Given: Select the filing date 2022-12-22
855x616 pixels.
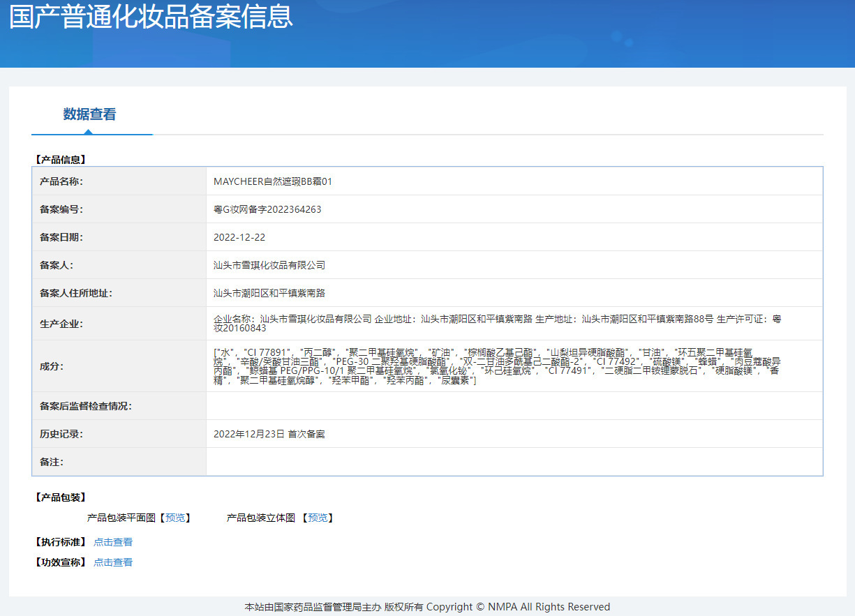Looking at the screenshot, I should (x=239, y=237).
